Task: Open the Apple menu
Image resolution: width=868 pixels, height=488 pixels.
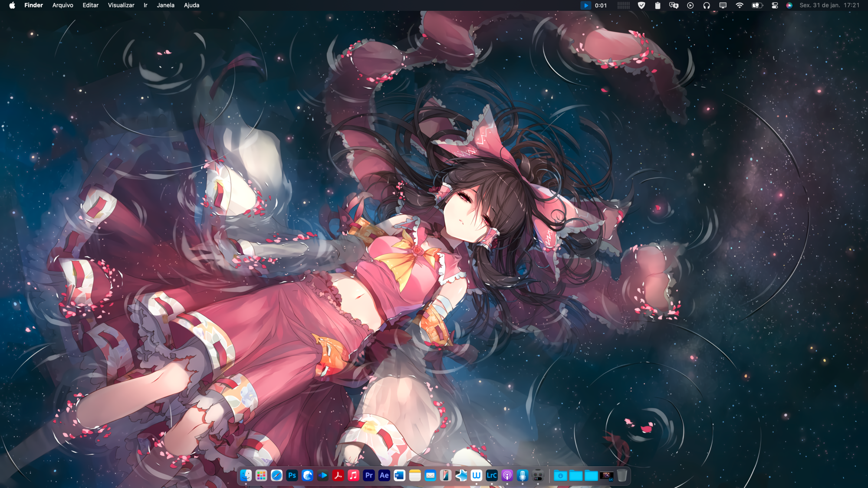Action: coord(12,5)
